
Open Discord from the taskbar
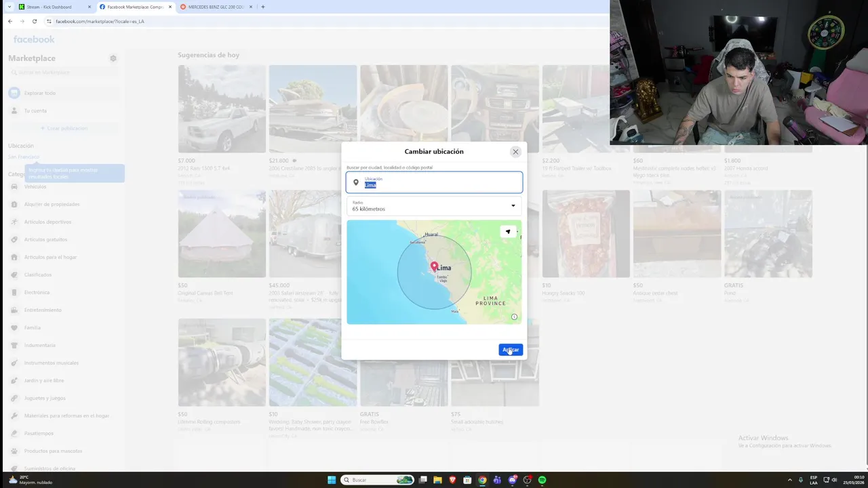pos(512,480)
